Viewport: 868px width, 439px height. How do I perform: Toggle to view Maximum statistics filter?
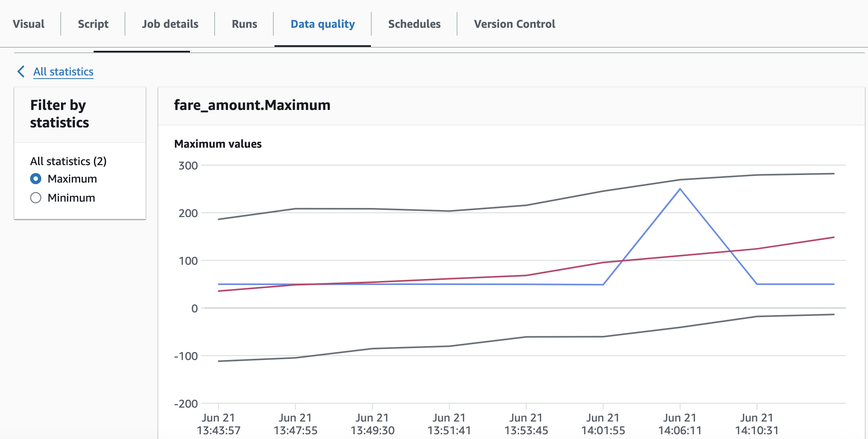[35, 179]
